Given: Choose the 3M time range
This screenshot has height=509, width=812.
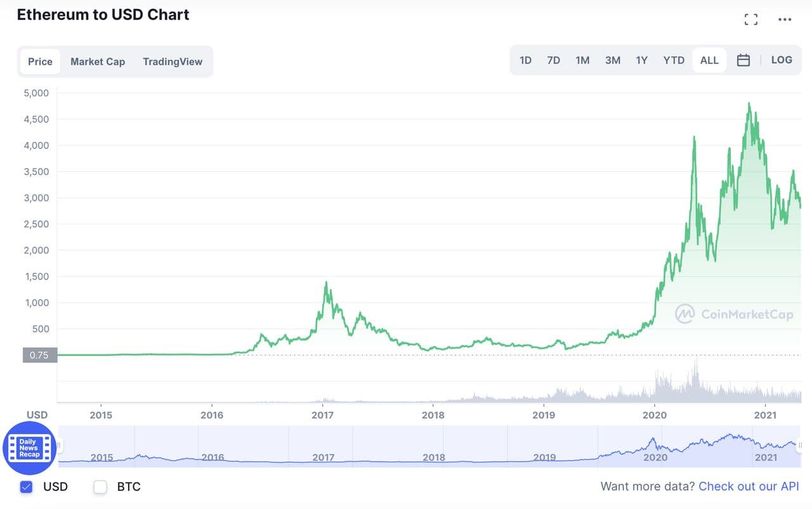Looking at the screenshot, I should (612, 60).
